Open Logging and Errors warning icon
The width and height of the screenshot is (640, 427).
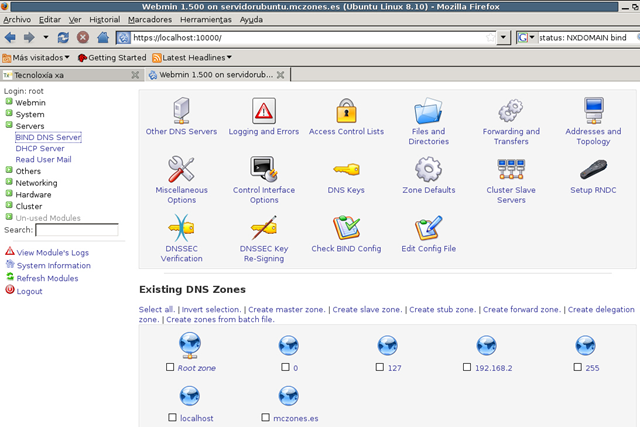point(264,110)
